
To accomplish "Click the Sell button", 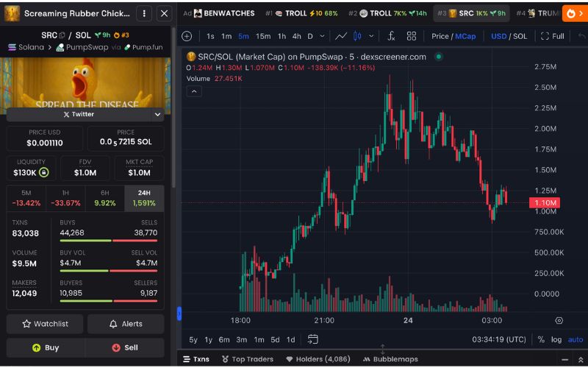I will [125, 347].
